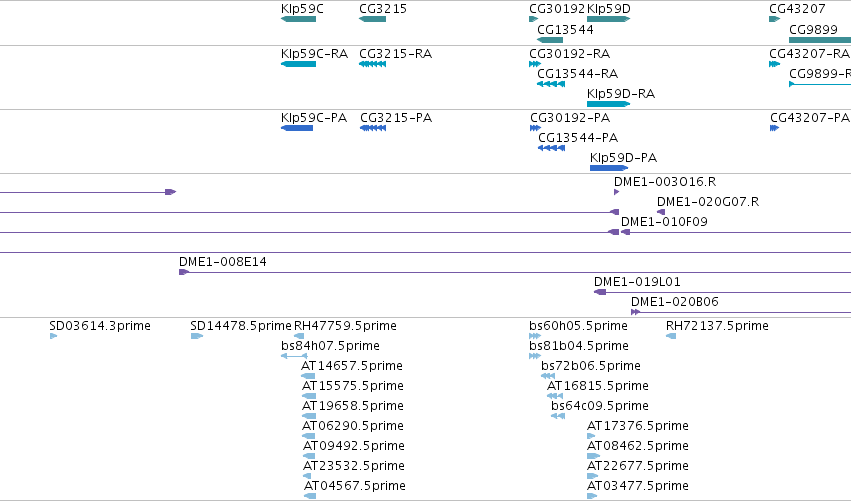Click the CG43207-PA protein label
Viewport: 851px width, 501px height.
(810, 118)
